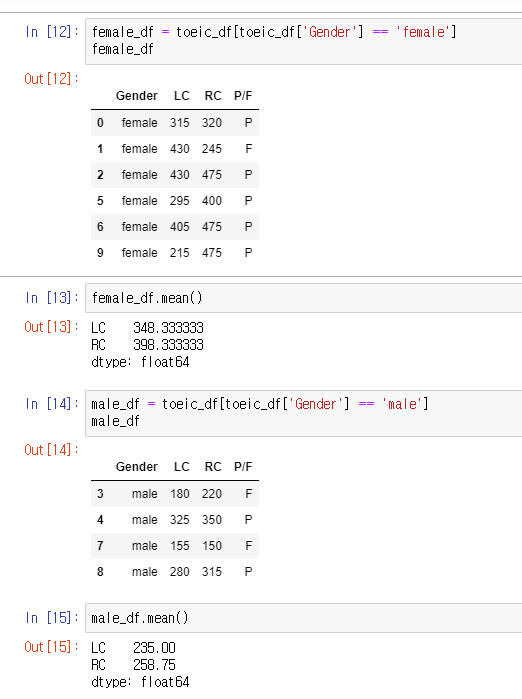522x699 pixels.
Task: Click LC value 405 in female table
Action: click(x=180, y=227)
